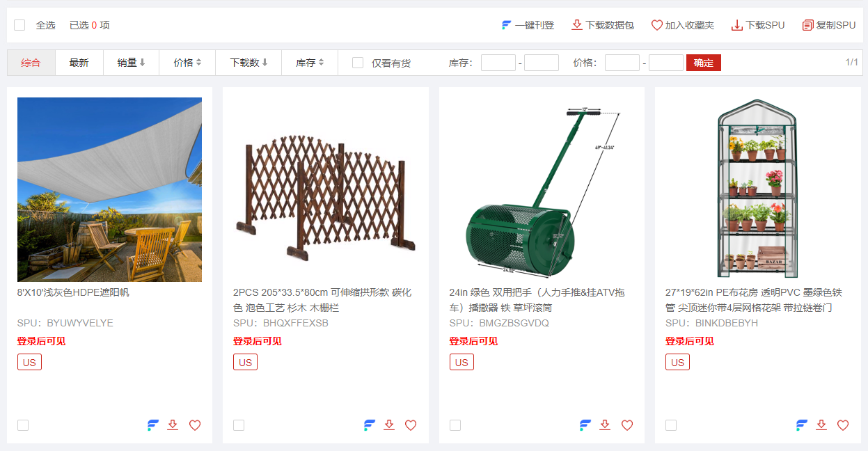Image resolution: width=868 pixels, height=451 pixels.
Task: Publish the 草坪滚筒 spreader product via blue icon
Action: (585, 425)
